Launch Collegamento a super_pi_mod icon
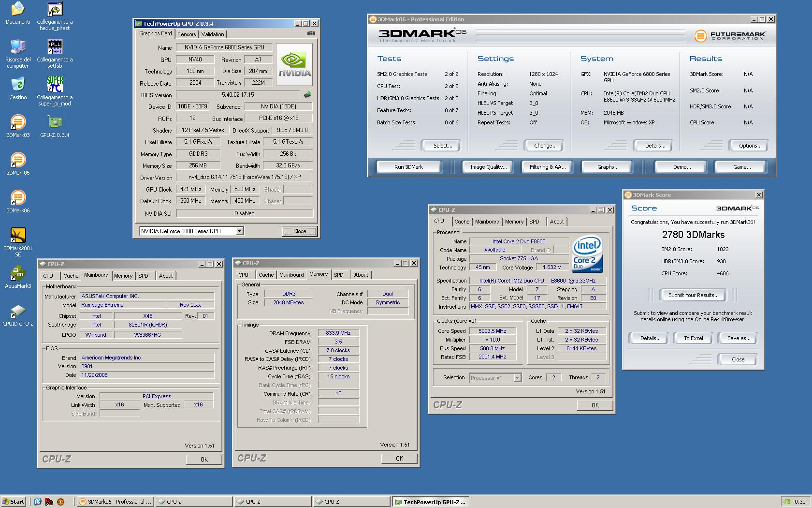This screenshot has height=508, width=812. coord(55,85)
